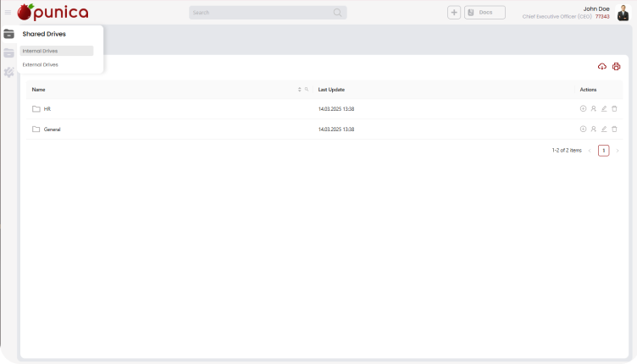637x364 pixels.
Task: Click the General folder icon
Action: click(36, 129)
